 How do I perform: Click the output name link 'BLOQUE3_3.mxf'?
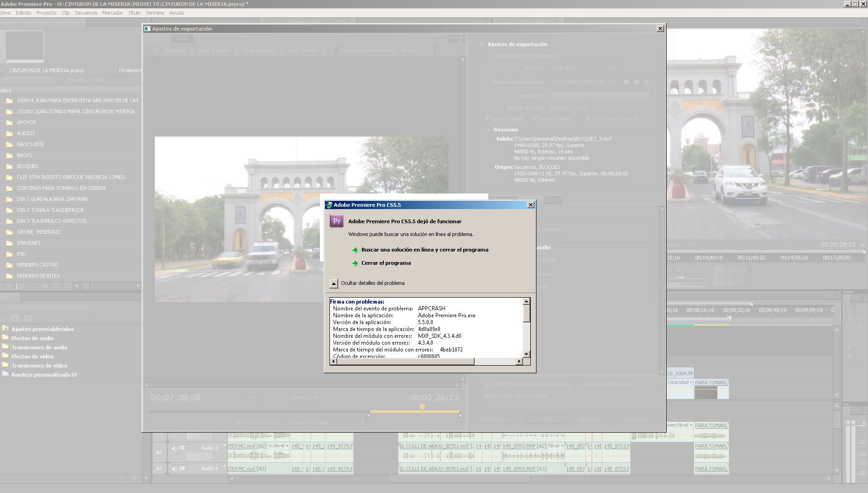pos(568,108)
